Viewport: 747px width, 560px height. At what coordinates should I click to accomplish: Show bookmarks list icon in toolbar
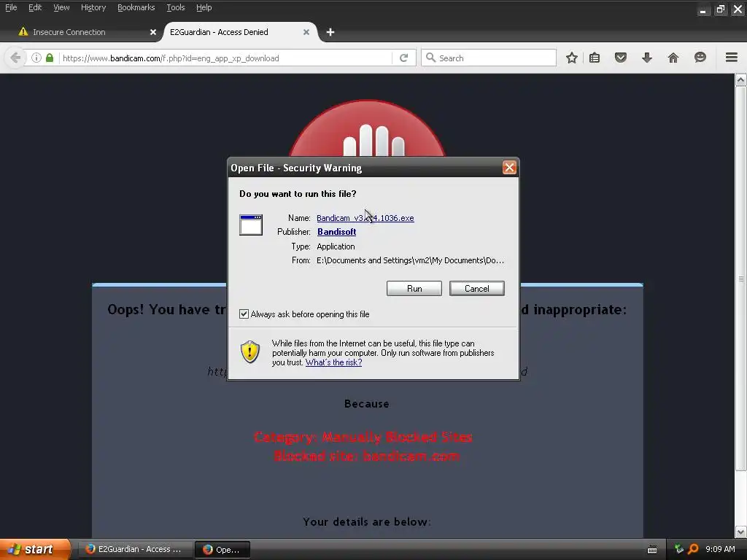point(595,58)
